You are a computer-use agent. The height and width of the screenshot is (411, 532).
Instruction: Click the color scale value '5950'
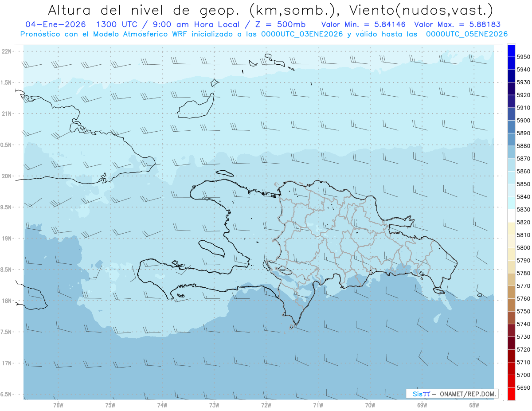click(524, 57)
